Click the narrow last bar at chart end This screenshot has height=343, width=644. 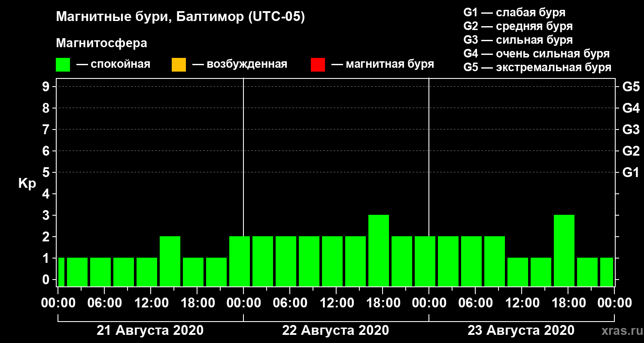[x=607, y=272]
